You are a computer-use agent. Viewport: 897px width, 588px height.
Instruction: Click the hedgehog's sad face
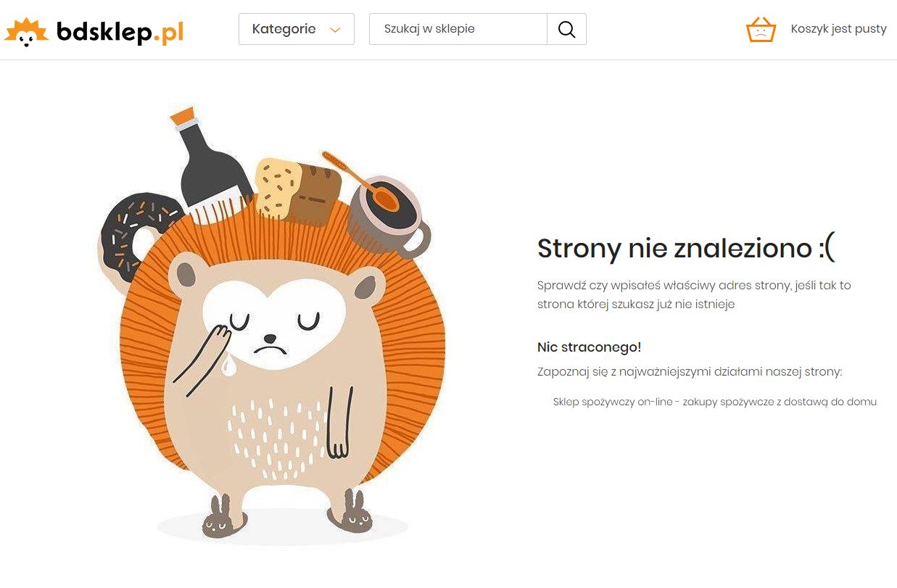[x=272, y=324]
